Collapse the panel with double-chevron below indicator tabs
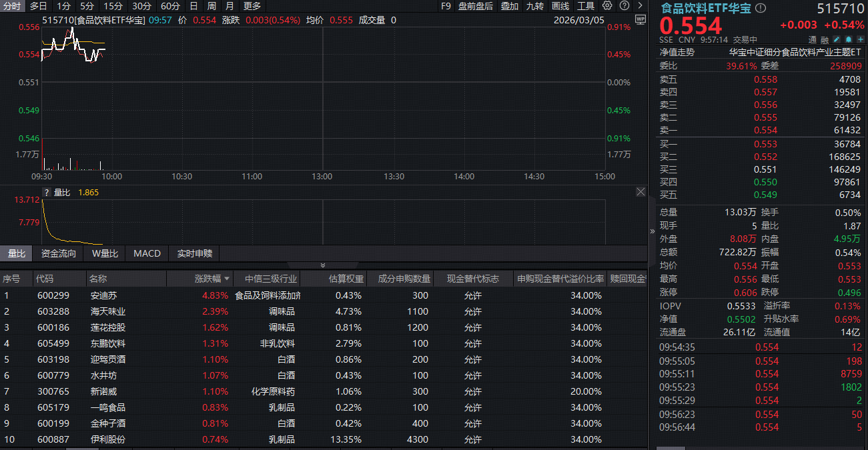868x450 pixels. coord(323,265)
